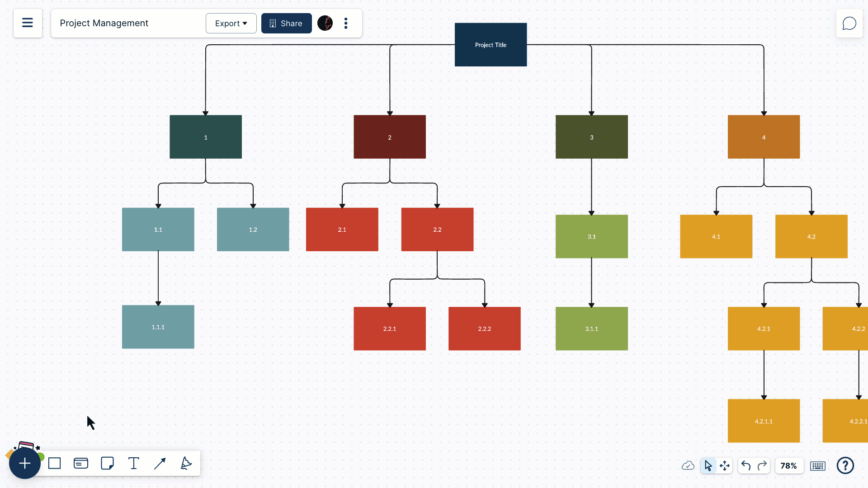Select the text tool
Screen dimensions: 868x488
[133, 463]
